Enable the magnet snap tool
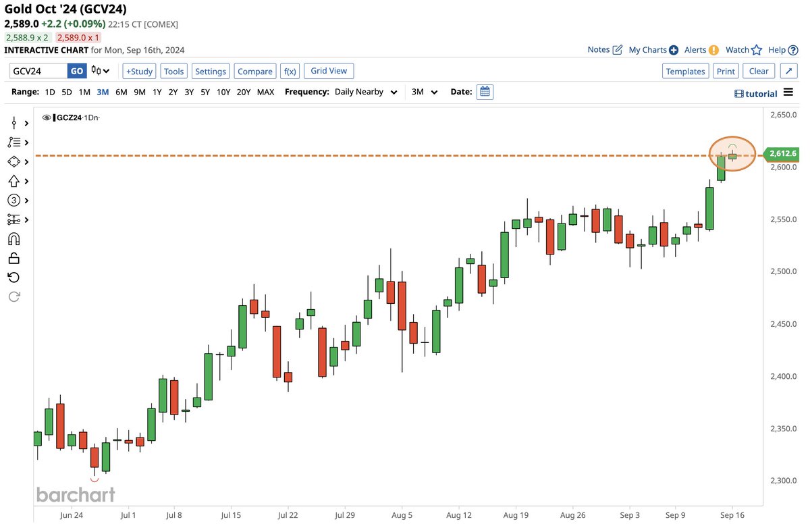 click(x=12, y=238)
